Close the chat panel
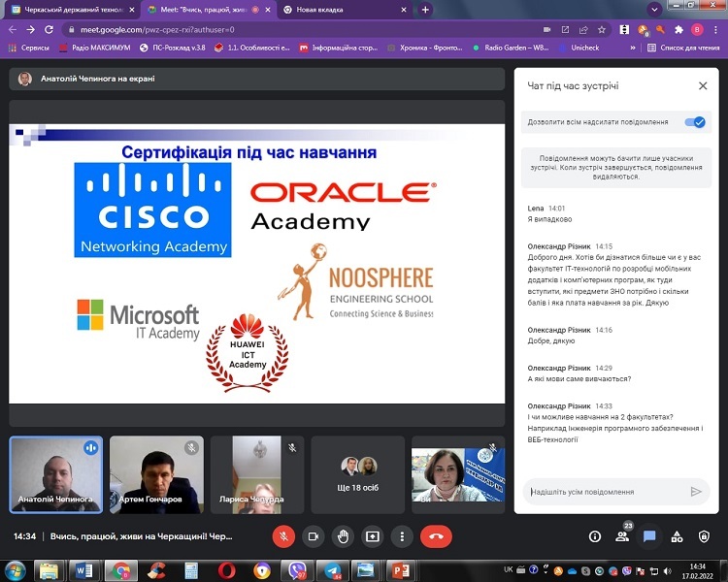This screenshot has width=728, height=582. [703, 86]
